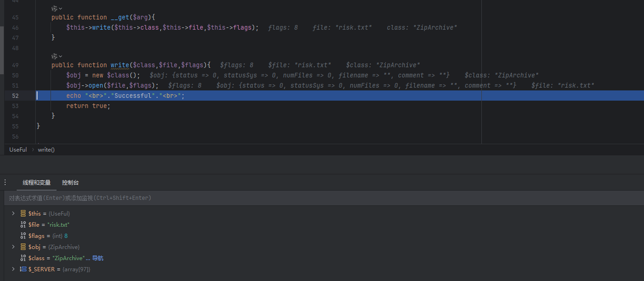Image resolution: width=644 pixels, height=281 pixels.
Task: Expand the $_SERVER array node
Action: 13,269
